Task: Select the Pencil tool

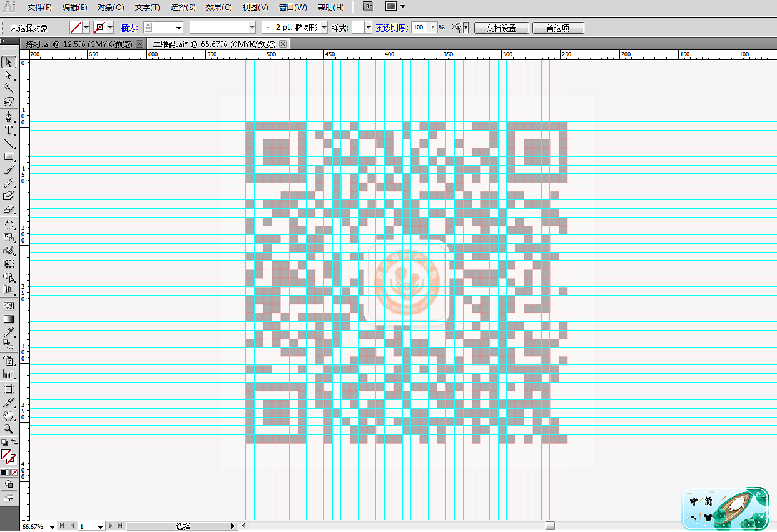Action: 9,183
